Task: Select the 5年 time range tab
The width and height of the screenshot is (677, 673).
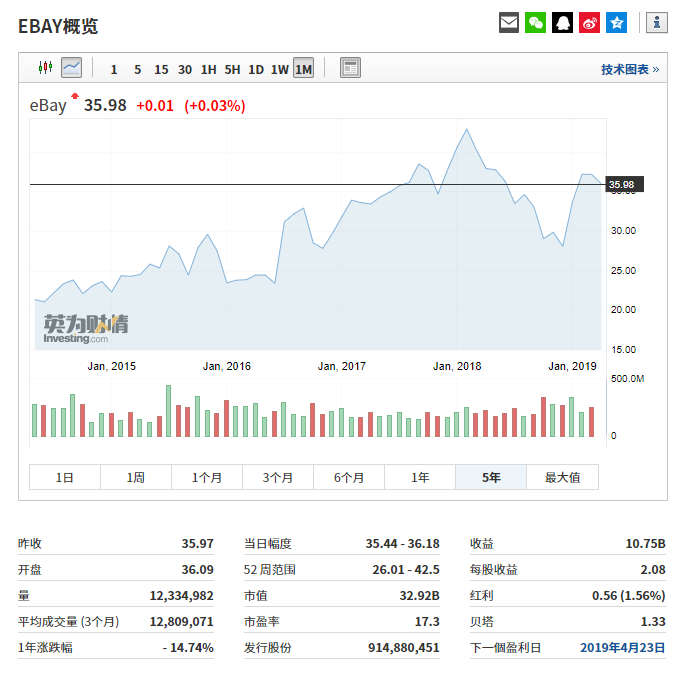Action: coord(491,477)
